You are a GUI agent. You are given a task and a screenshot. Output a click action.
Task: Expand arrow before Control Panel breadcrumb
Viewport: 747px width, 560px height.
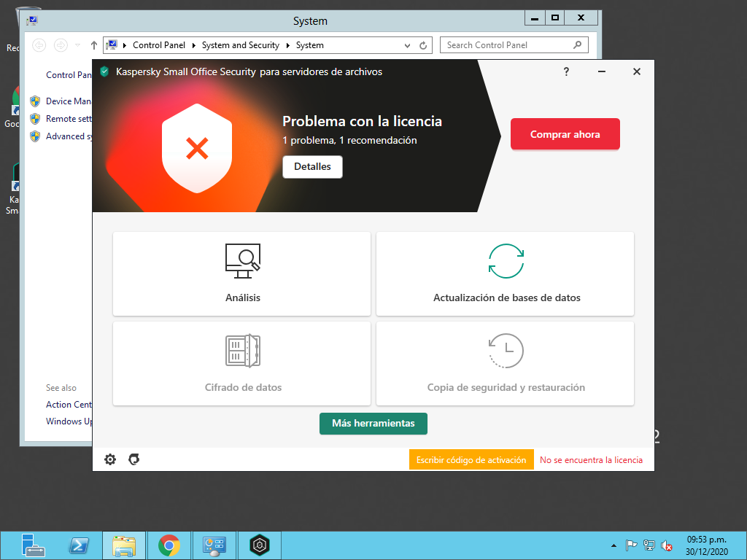click(125, 45)
